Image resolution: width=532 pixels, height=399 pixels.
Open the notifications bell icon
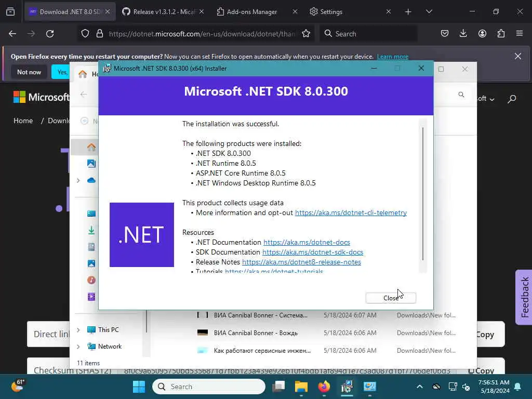coord(518,387)
